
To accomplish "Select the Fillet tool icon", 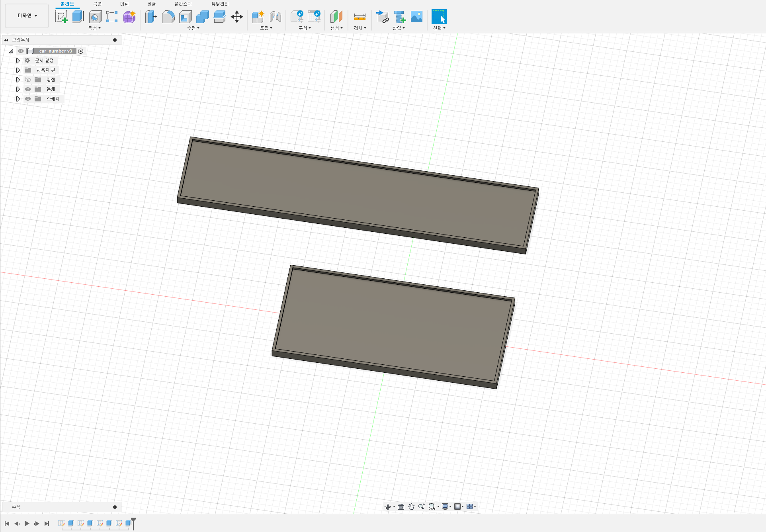I will 168,17.
